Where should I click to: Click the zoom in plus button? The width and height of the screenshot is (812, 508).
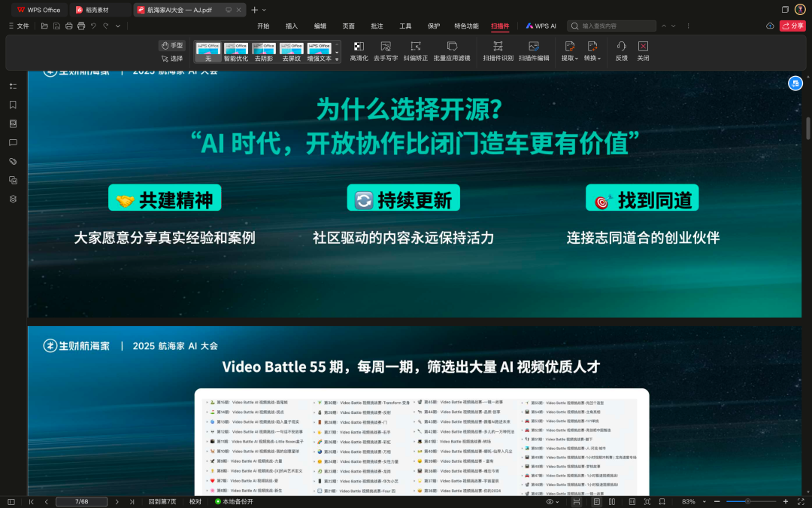coord(785,502)
